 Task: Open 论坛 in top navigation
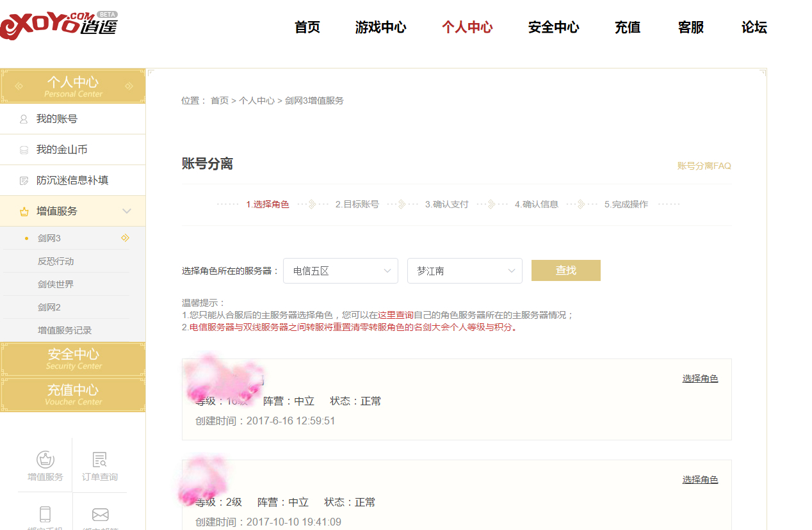(754, 28)
